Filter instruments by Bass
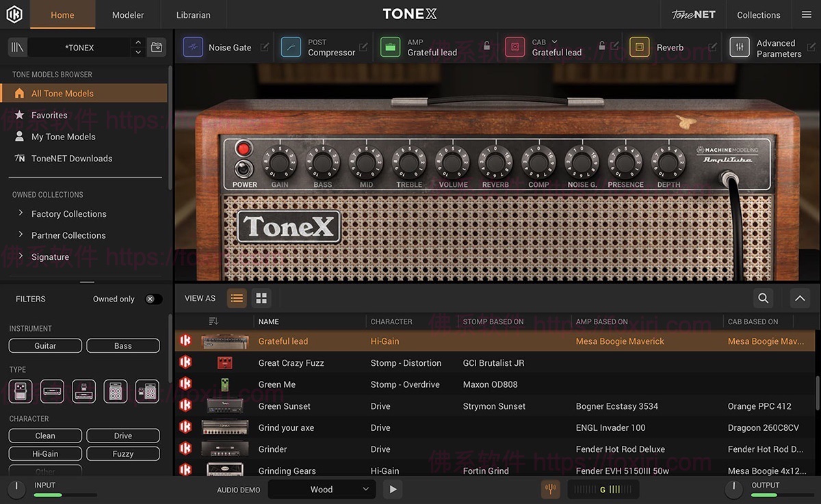The image size is (821, 504). point(123,345)
